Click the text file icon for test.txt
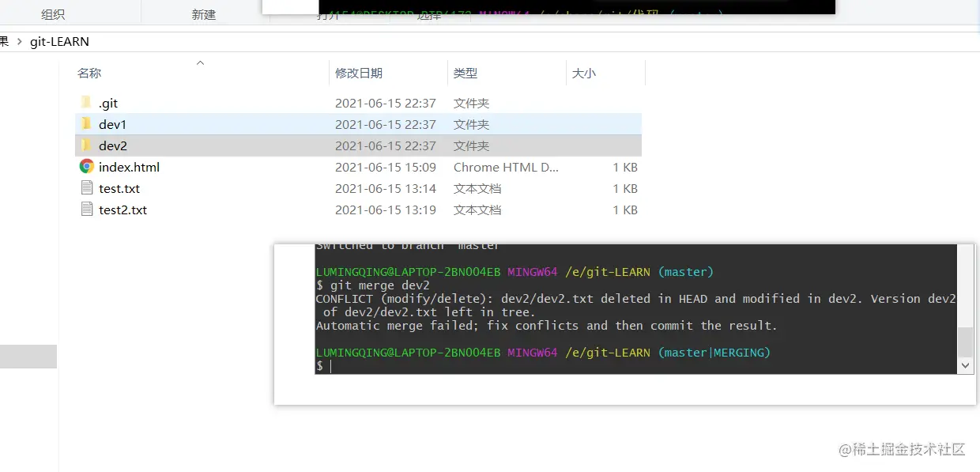 tap(87, 188)
